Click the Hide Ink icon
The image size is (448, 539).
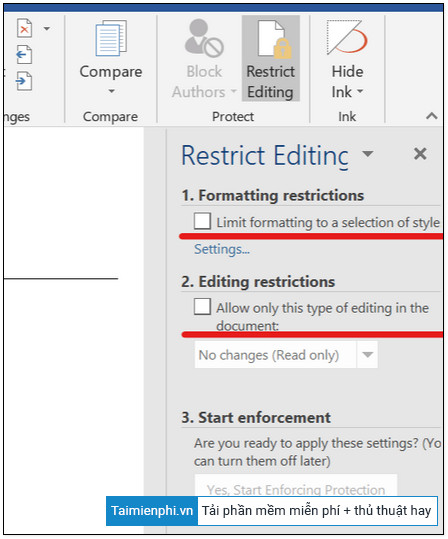[x=347, y=37]
